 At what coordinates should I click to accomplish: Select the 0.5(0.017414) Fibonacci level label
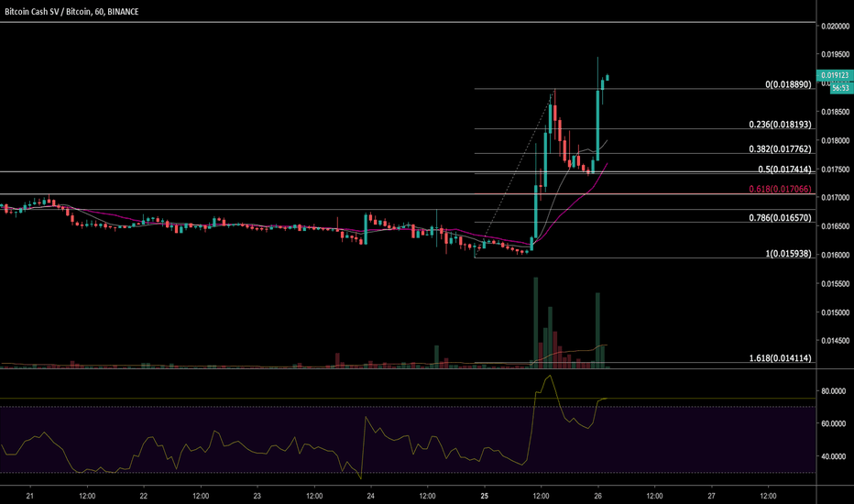pyautogui.click(x=784, y=170)
